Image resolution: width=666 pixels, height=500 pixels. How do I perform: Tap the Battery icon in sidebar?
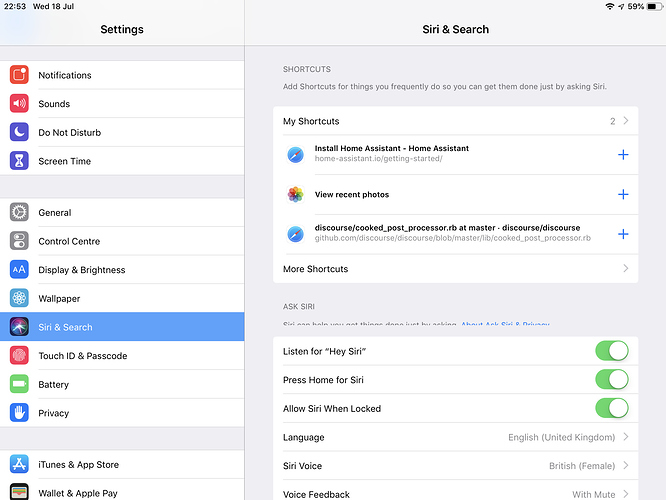19,384
